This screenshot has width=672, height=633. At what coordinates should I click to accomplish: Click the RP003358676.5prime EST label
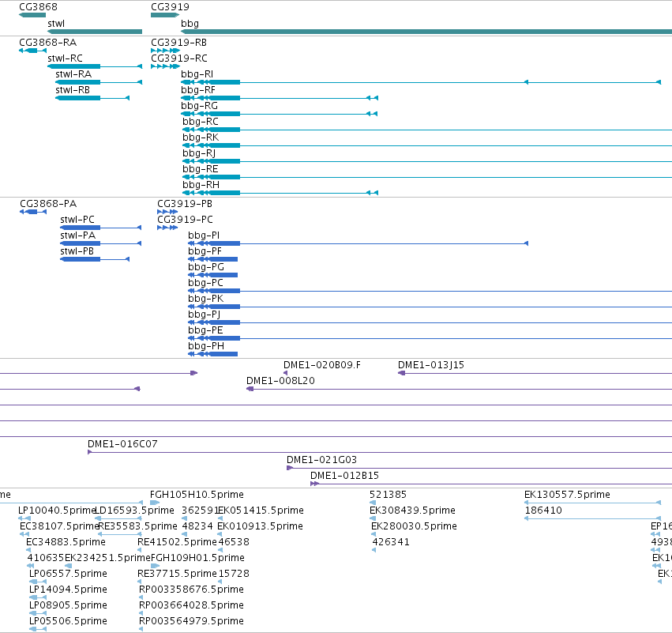click(191, 590)
